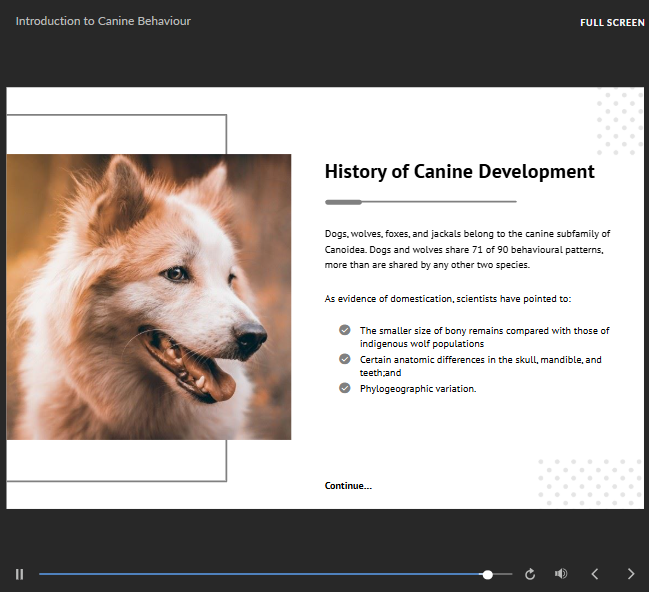Image resolution: width=649 pixels, height=592 pixels.
Task: Click the Continue... link on the slide
Action: (x=348, y=486)
